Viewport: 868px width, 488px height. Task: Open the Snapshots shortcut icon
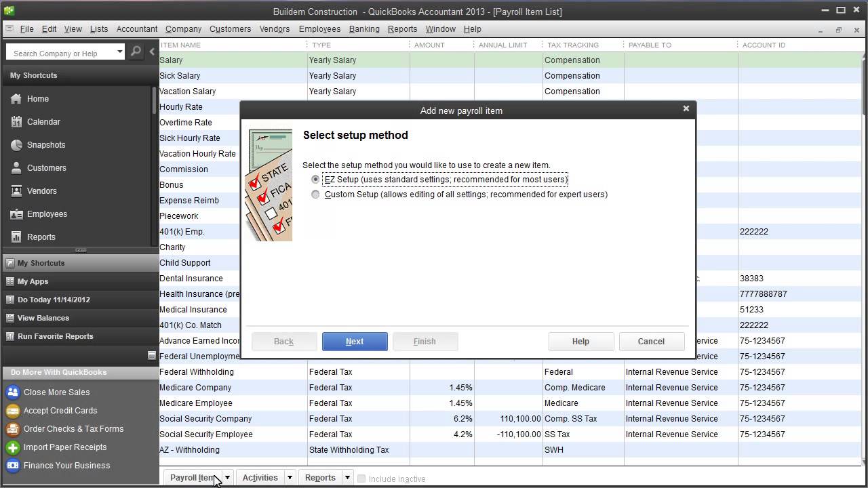click(x=16, y=145)
